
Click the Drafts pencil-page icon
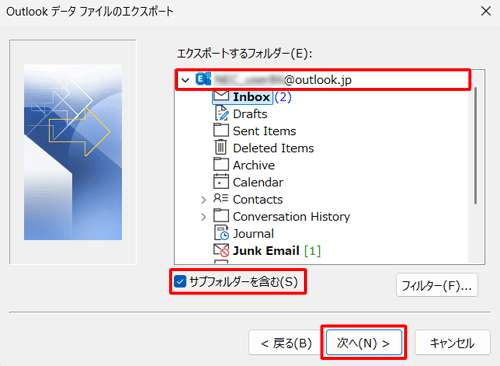click(x=221, y=113)
